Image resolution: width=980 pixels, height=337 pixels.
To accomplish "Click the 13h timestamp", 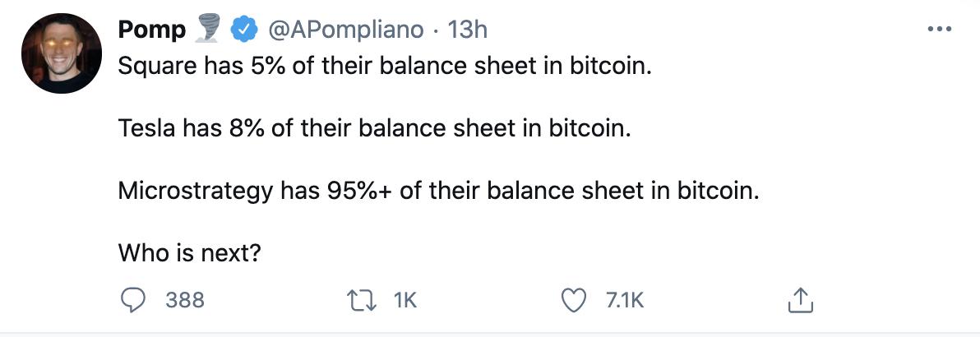I will click(x=469, y=30).
